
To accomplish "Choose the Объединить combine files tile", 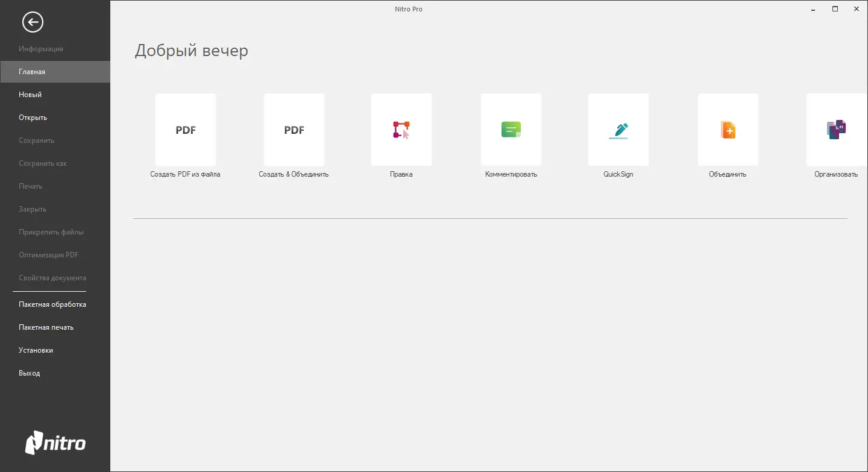I will [x=728, y=130].
